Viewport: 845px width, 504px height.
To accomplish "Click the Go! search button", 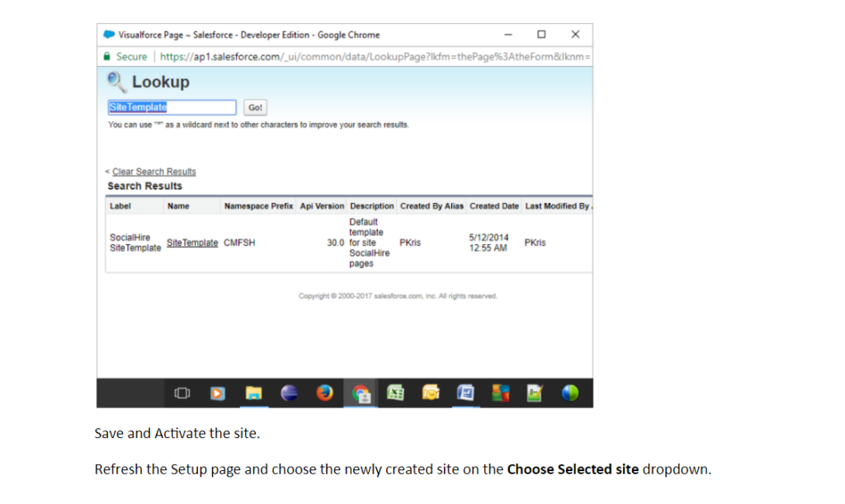I will (x=255, y=107).
